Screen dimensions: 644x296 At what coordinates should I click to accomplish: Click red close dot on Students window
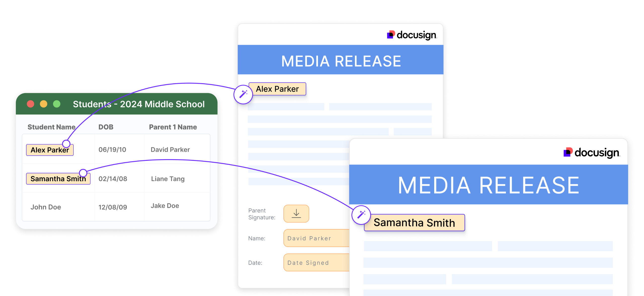tap(31, 104)
